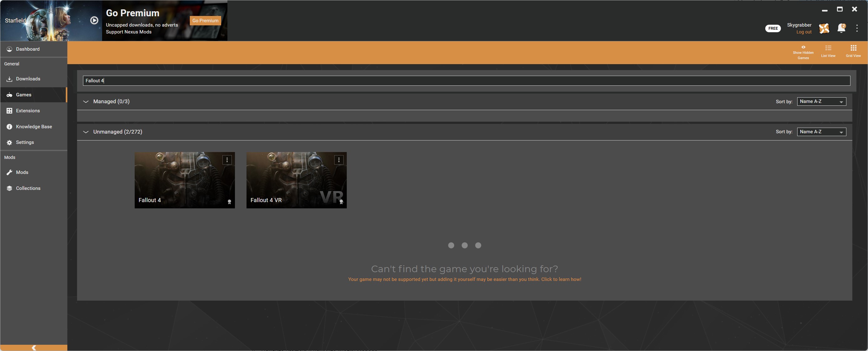Image resolution: width=868 pixels, height=351 pixels.
Task: Open the top-right kebab menu
Action: pos(857,28)
